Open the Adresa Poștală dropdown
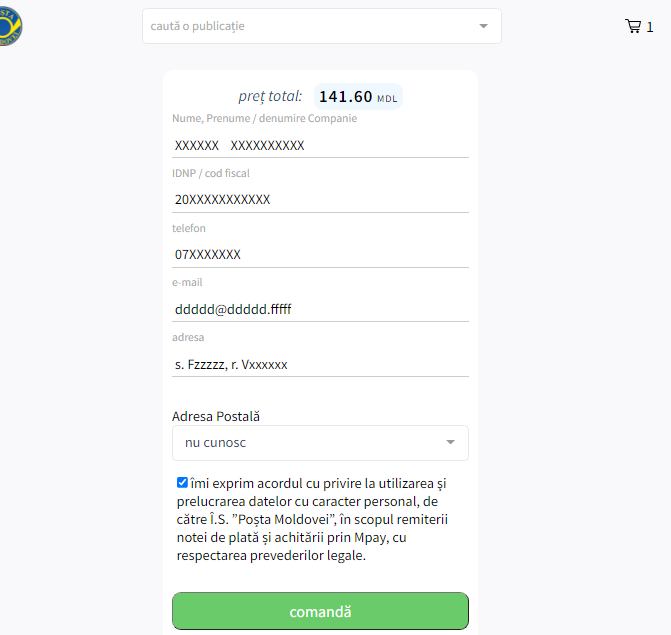The image size is (671, 635). click(320, 443)
